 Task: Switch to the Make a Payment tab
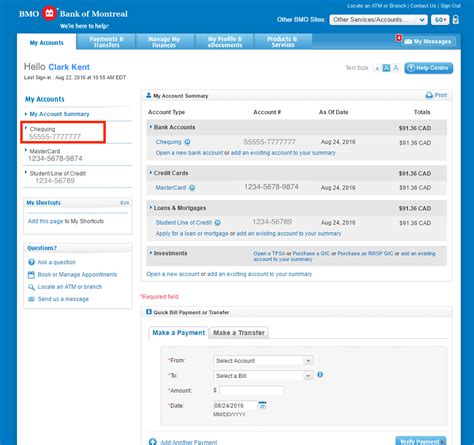pyautogui.click(x=178, y=333)
